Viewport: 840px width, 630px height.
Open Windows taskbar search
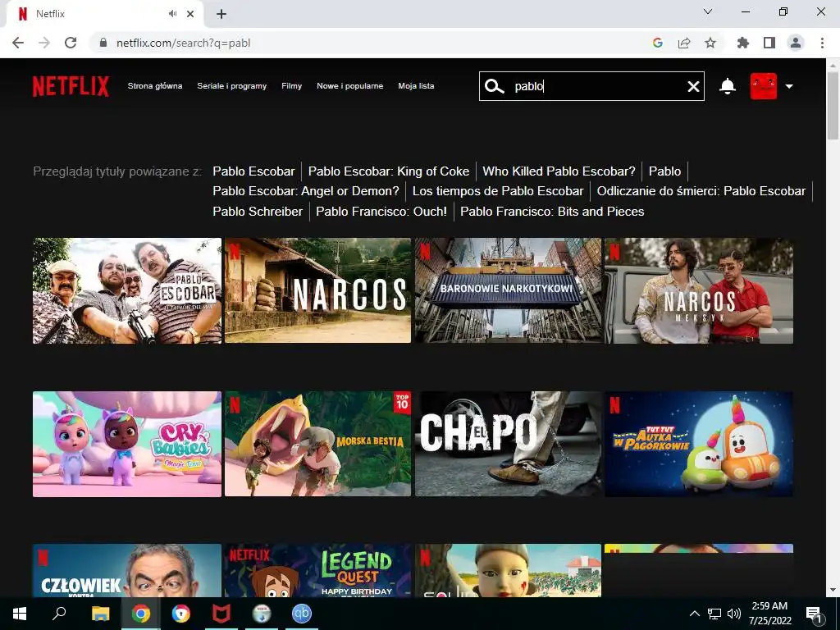pos(59,614)
